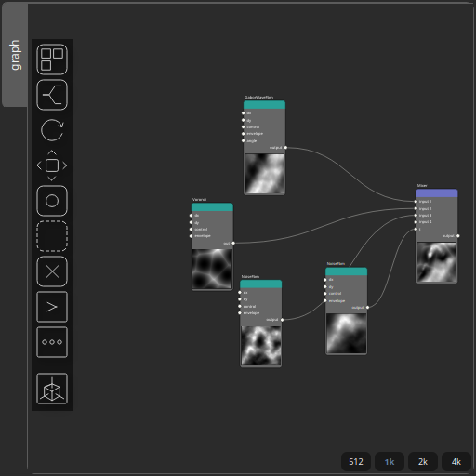Click the GaborWaveFbm dy input port
476x476 pixels.
[x=244, y=120]
